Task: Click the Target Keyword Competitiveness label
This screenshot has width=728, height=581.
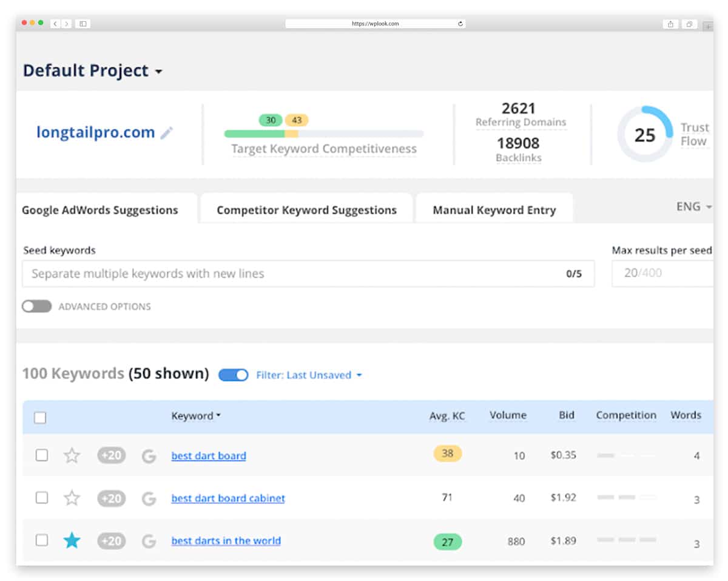Action: point(324,149)
